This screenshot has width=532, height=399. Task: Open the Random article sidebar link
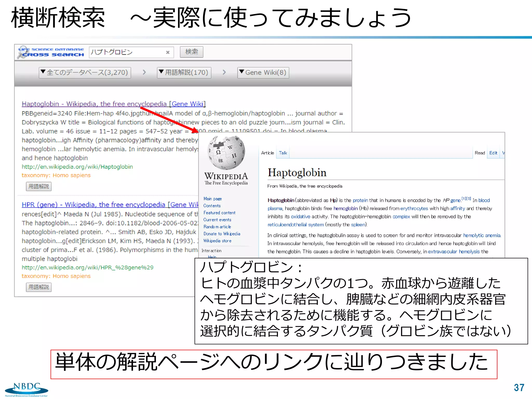pos(217,227)
